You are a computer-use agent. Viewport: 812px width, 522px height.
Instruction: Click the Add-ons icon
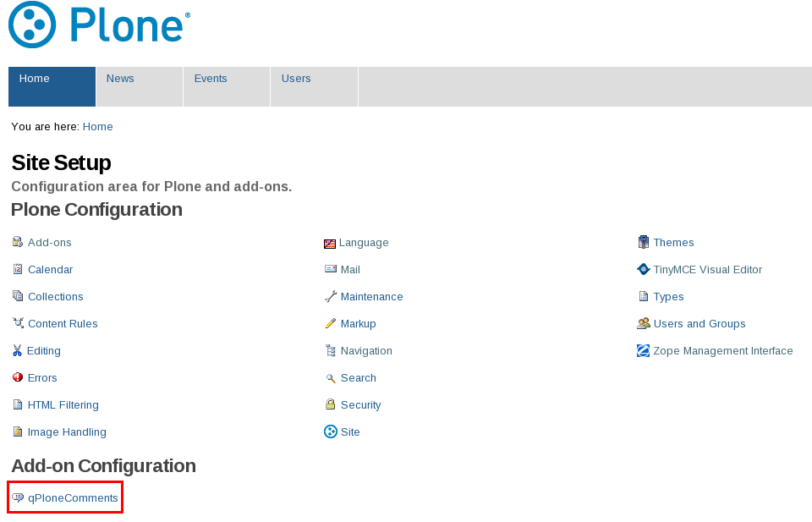[x=18, y=243]
